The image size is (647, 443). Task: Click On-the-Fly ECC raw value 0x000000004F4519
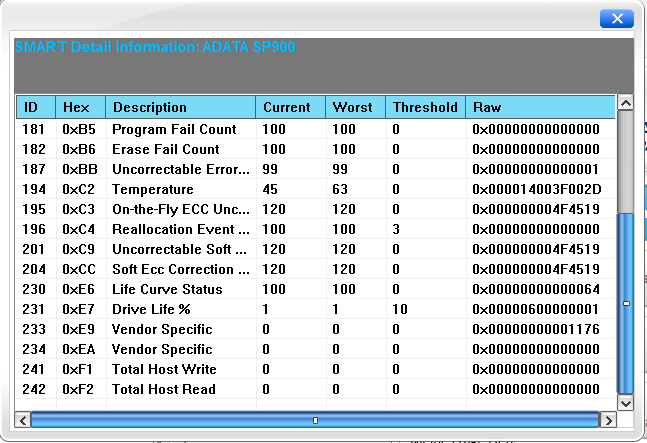pyautogui.click(x=536, y=209)
